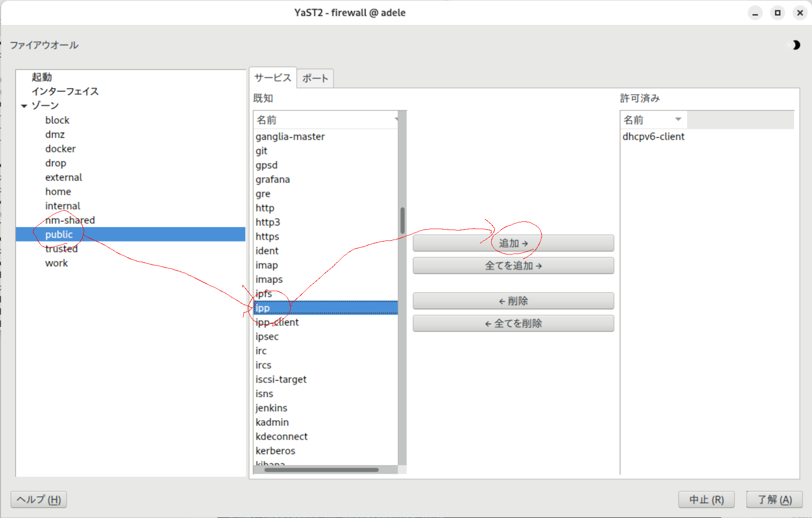Click the ← 全てを削除 button
The width and height of the screenshot is (812, 518).
click(x=513, y=324)
